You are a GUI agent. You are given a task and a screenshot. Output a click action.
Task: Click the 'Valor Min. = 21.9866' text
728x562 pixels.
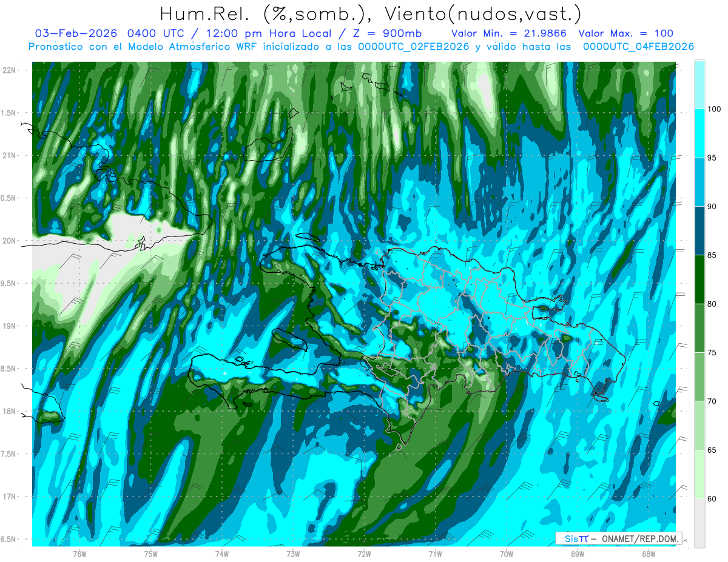click(509, 34)
